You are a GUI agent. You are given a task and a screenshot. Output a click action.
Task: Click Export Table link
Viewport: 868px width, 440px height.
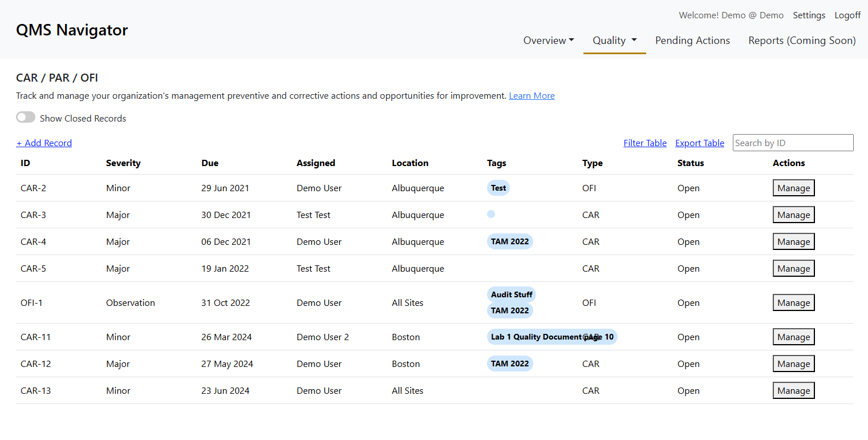[699, 143]
